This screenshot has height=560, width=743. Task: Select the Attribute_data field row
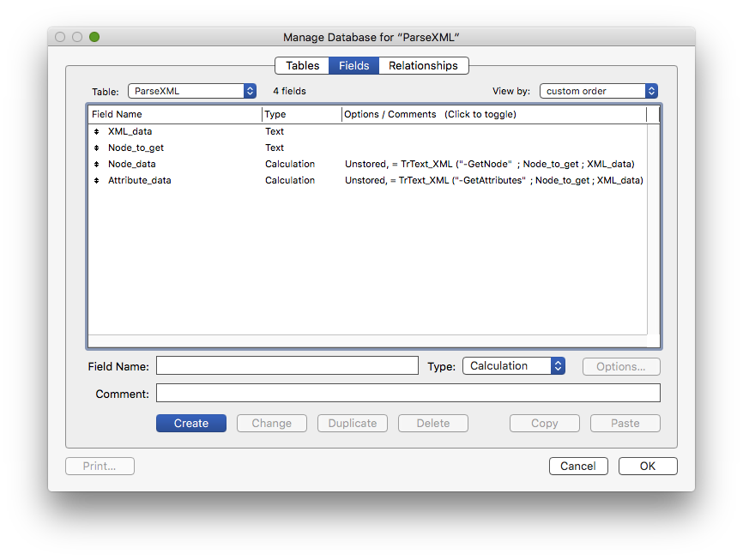pos(367,180)
